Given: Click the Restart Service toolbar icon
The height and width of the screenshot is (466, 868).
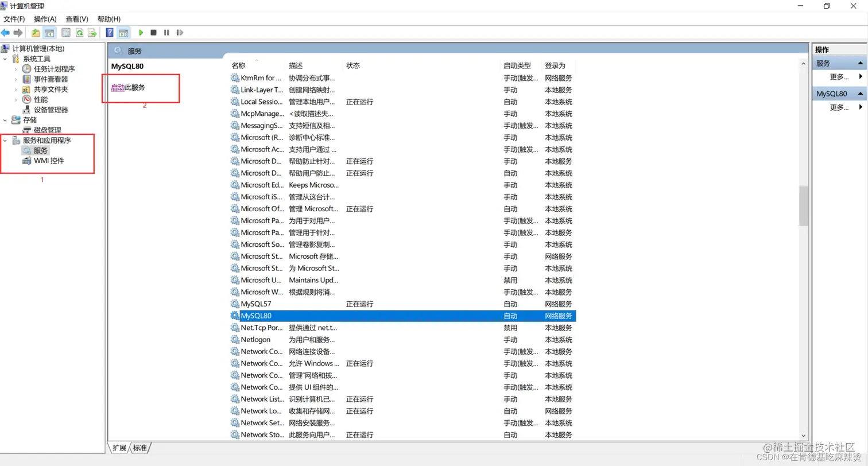Looking at the screenshot, I should [180, 33].
